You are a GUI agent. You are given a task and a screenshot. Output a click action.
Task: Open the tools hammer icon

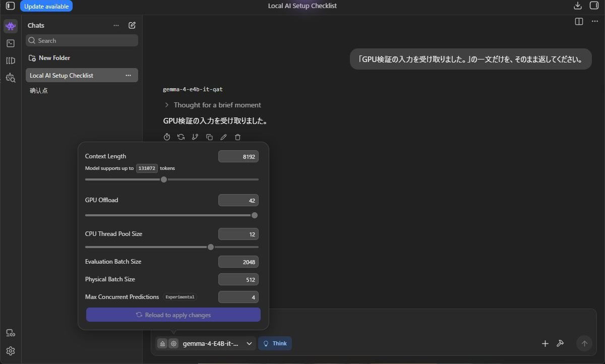point(560,343)
